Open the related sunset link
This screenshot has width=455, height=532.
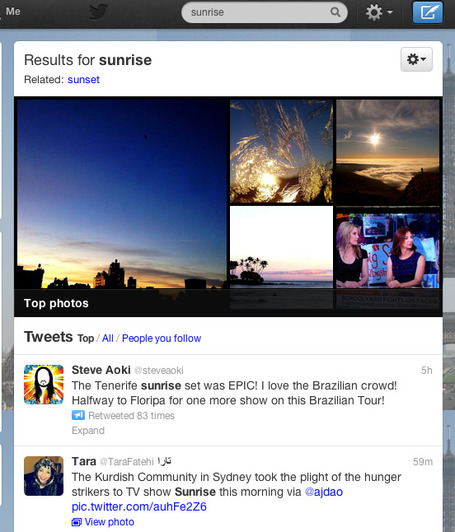click(83, 80)
